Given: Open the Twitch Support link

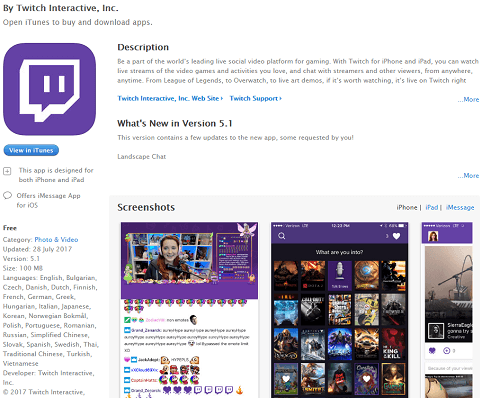Looking at the screenshot, I should coord(256,98).
